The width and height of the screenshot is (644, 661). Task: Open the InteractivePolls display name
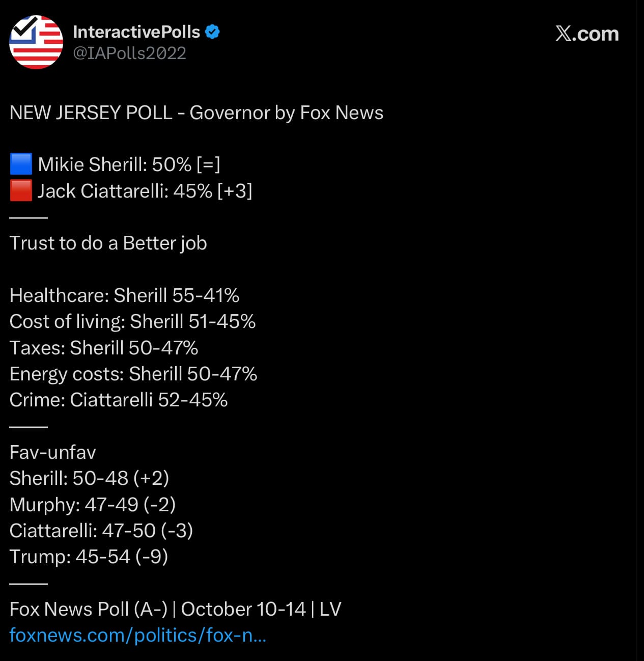[x=136, y=32]
